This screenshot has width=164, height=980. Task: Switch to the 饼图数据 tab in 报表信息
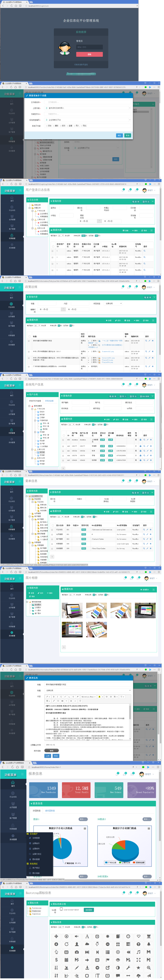[37, 810]
